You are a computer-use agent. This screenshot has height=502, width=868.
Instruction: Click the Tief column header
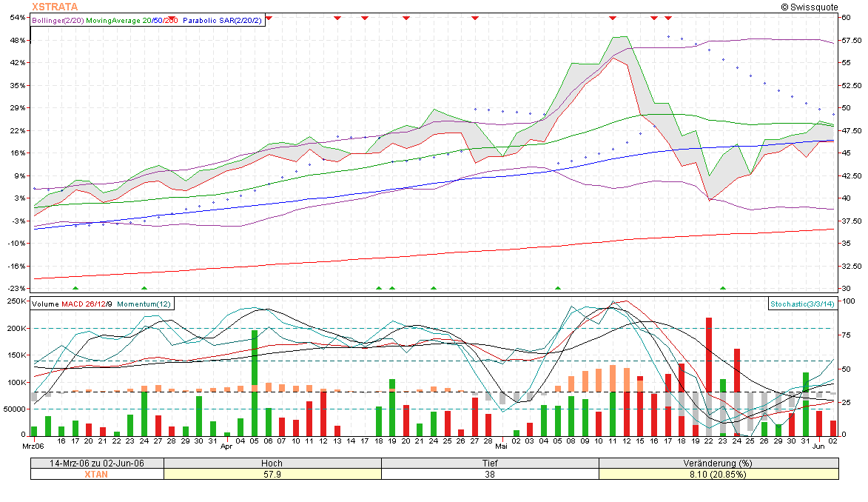tap(490, 463)
